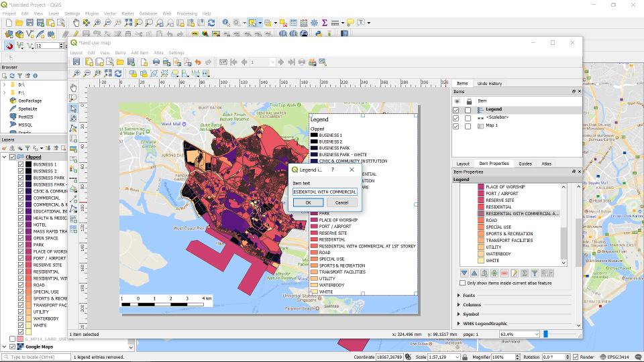The width and height of the screenshot is (644, 362).
Task: Click OK in the legend item dialog
Action: [308, 202]
